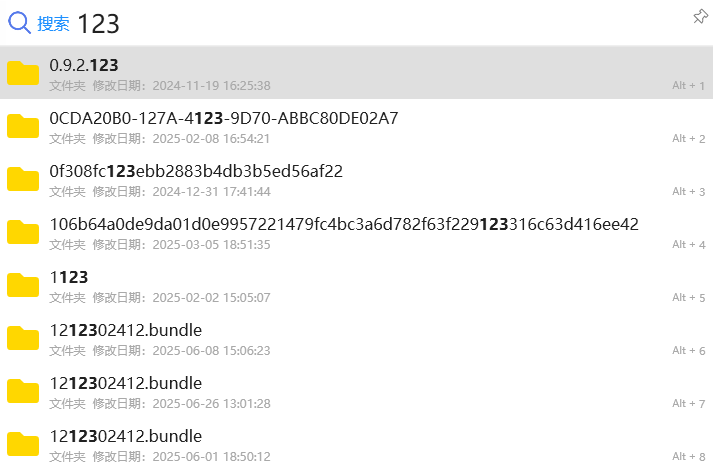Viewport: 713px width, 470px height.
Task: Open folder 0f308fc123ebb2883b4db3b5ed56af22
Action: 356,179
